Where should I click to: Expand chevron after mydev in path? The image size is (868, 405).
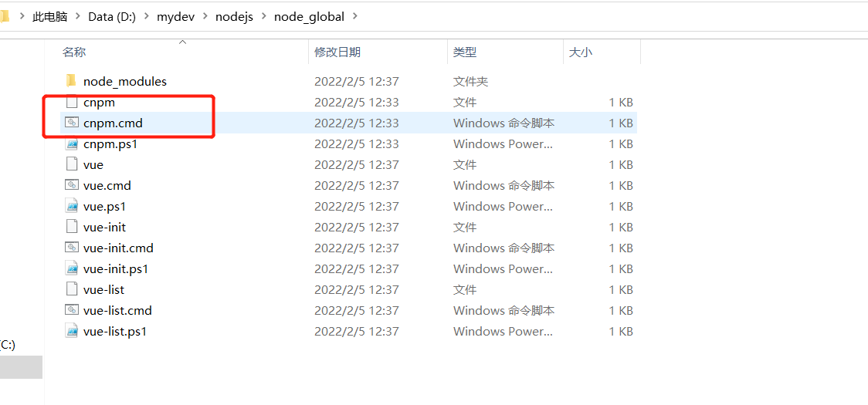coord(205,17)
